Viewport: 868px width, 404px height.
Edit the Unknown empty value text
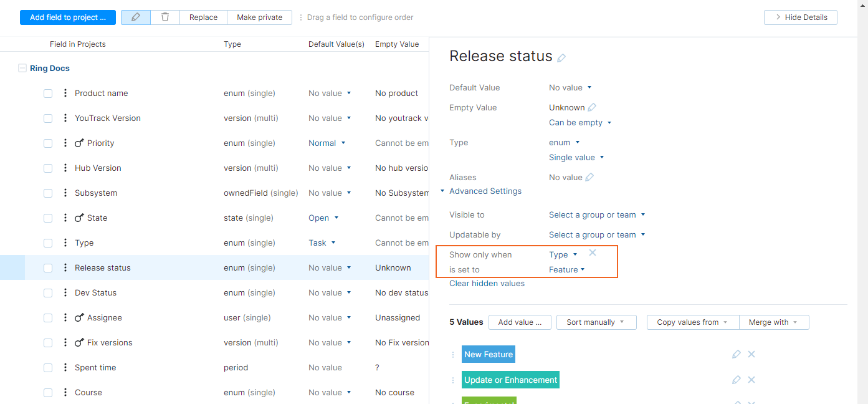(x=592, y=107)
